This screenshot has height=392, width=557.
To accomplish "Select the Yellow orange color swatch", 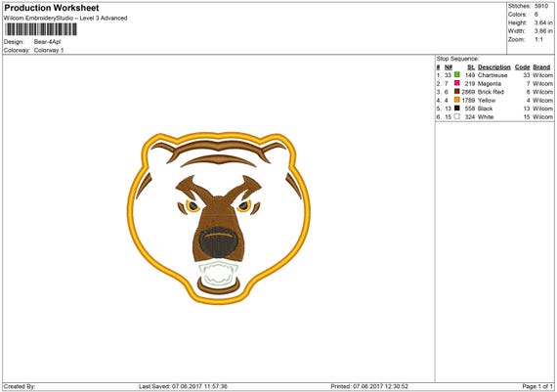I will tap(456, 100).
